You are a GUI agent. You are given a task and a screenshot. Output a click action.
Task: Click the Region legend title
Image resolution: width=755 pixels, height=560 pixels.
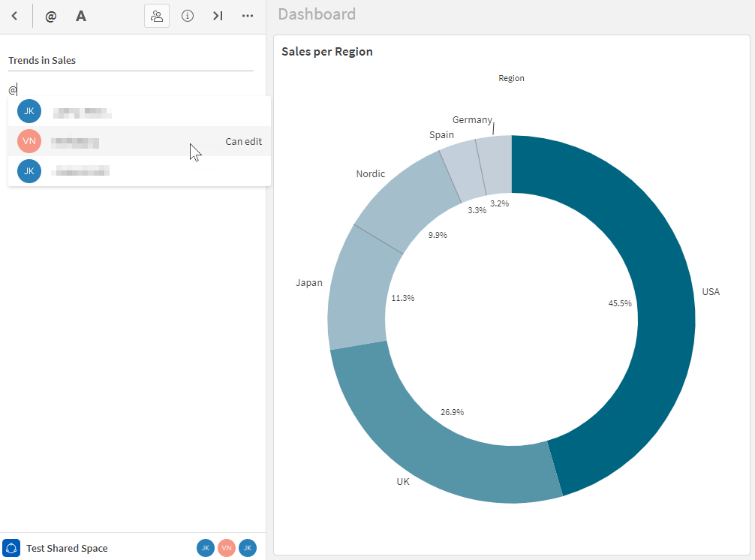point(511,78)
